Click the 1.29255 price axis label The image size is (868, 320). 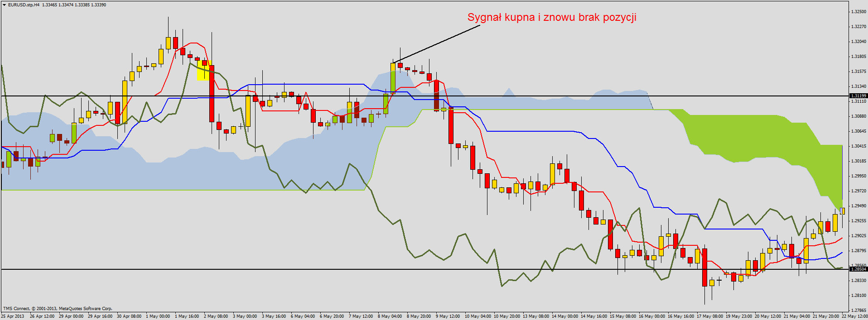[x=858, y=221]
